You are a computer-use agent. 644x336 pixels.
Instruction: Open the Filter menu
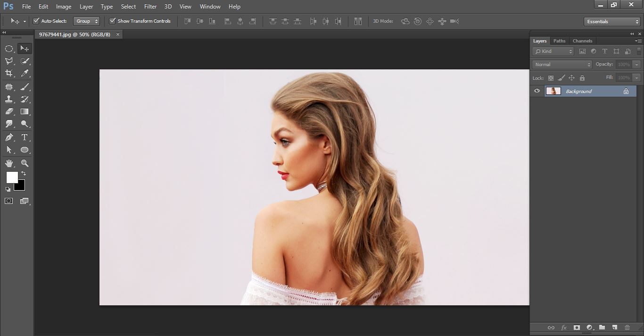tap(150, 6)
